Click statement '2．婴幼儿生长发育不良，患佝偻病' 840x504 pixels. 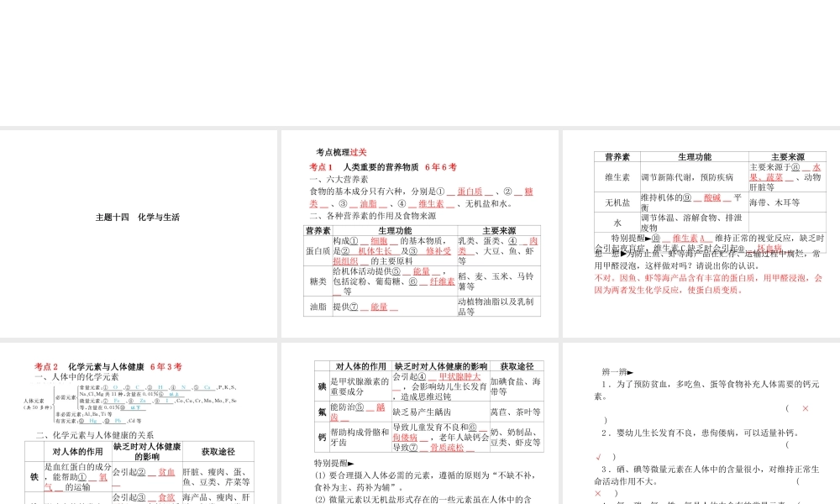pyautogui.click(x=701, y=433)
